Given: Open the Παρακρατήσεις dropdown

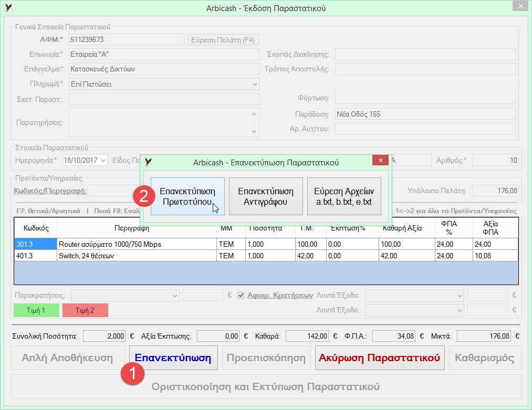Looking at the screenshot, I should pyautogui.click(x=125, y=296).
